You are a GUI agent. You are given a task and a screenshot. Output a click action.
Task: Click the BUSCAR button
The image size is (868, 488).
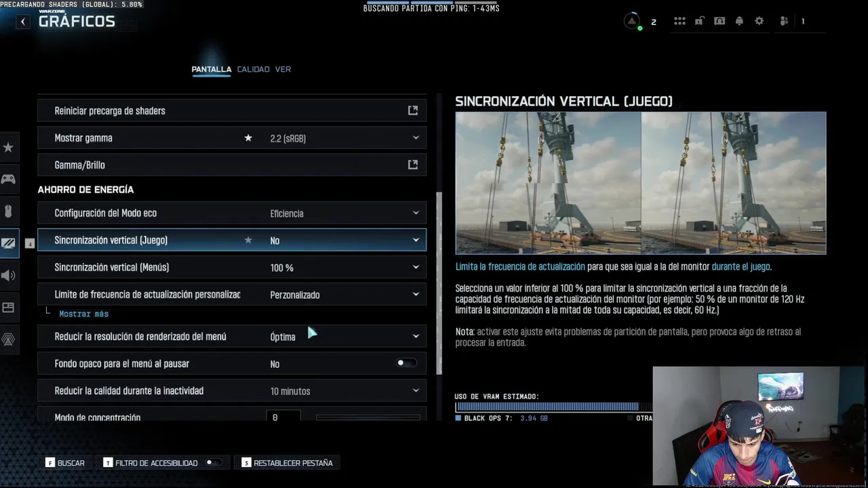(x=66, y=463)
